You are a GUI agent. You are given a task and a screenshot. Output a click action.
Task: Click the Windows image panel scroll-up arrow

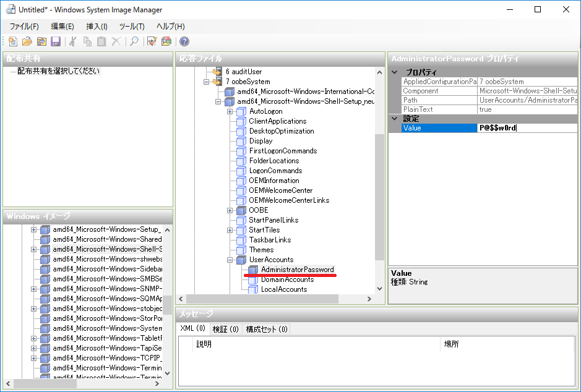[x=168, y=230]
